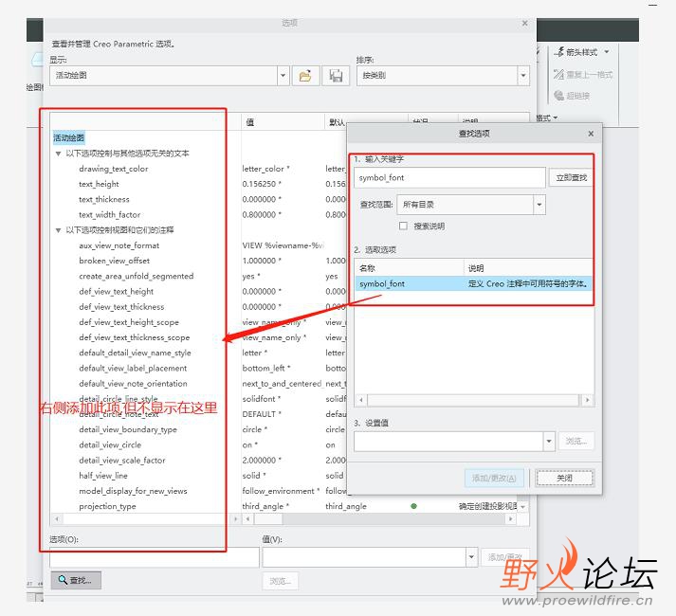Enable the search description (搜索说明) checkbox
This screenshot has height=616, width=676.
pos(403,226)
